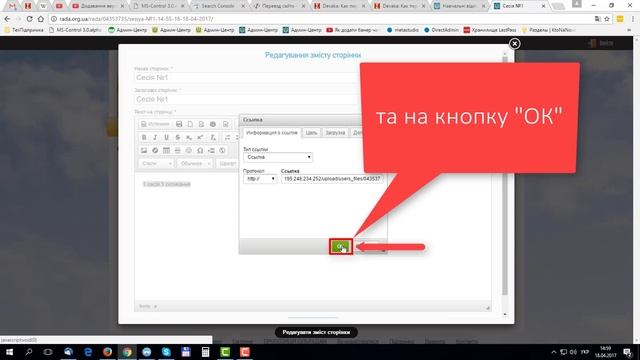Click the green OK button in link dialog
640x360 pixels.
[x=340, y=247]
